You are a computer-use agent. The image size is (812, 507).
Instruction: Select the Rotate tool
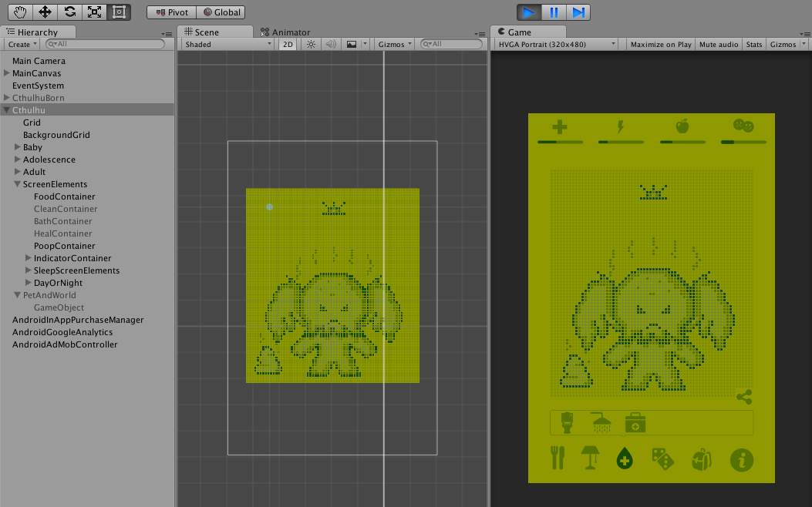tap(69, 12)
